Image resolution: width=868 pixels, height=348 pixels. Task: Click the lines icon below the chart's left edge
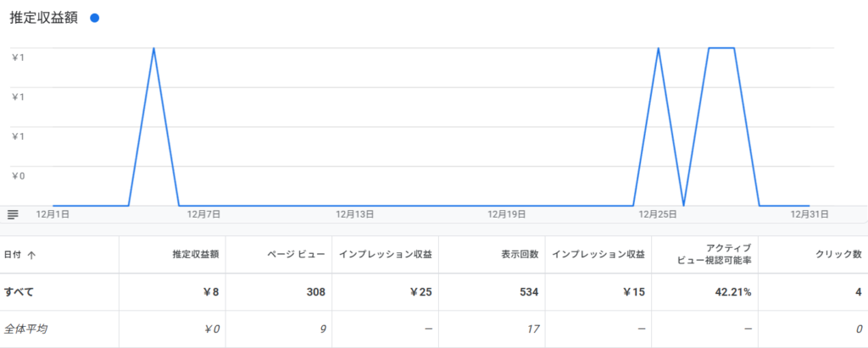13,214
